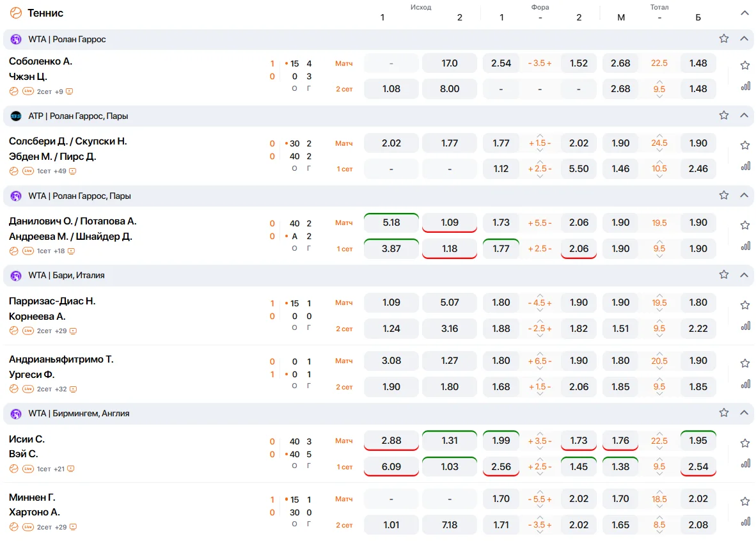Click the video stream icon for Соболенко match

69,91
